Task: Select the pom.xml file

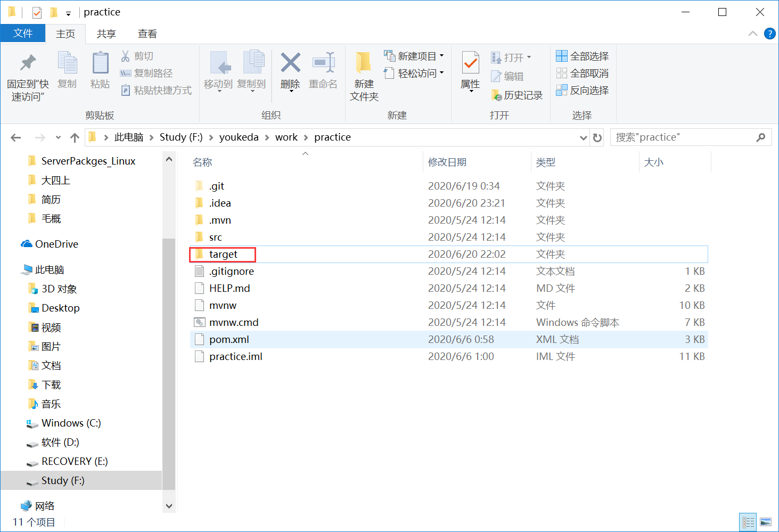Action: [x=448, y=339]
